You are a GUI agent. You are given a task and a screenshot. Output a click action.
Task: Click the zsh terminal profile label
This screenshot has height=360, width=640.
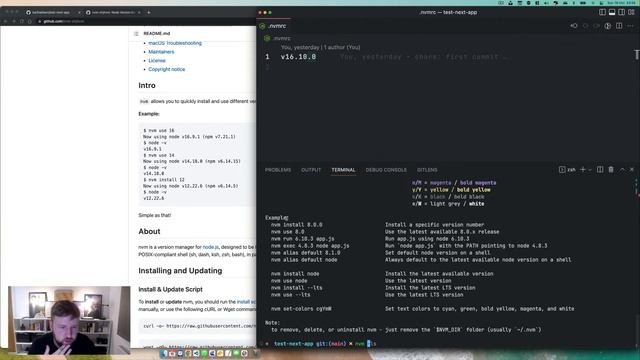[568, 169]
